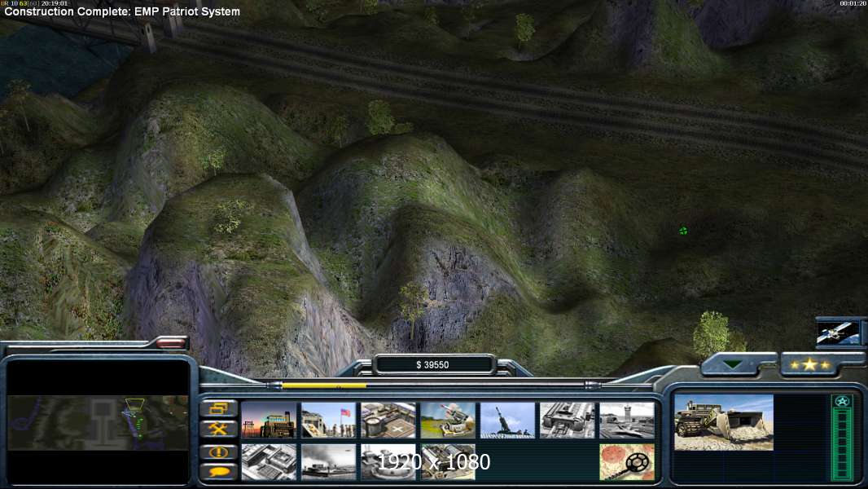Activate the Spy Satellite shortcut icon

click(x=838, y=332)
